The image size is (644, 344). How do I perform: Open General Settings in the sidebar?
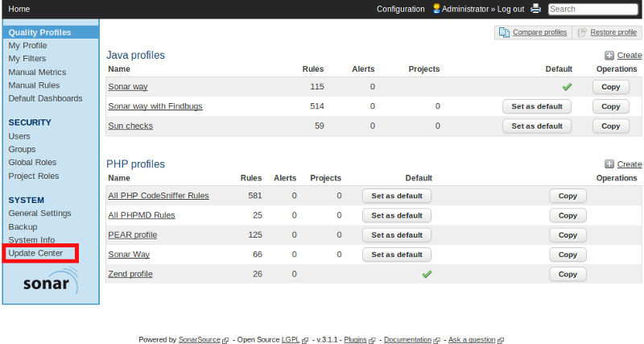[39, 213]
